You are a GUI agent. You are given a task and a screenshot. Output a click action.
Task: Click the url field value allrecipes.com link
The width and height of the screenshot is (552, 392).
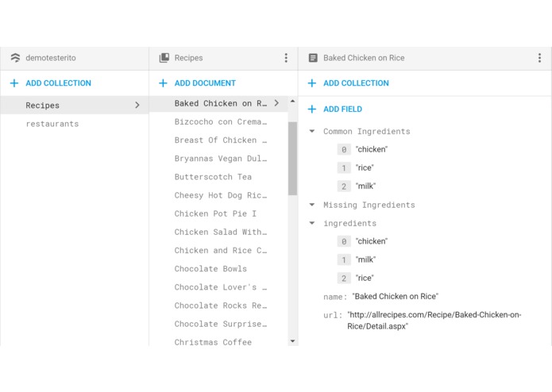[434, 321]
